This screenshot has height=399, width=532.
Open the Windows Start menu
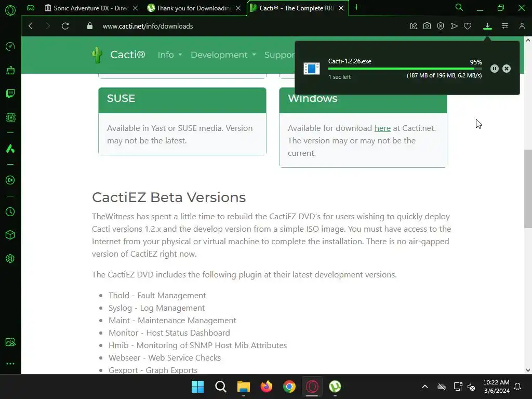(x=197, y=387)
